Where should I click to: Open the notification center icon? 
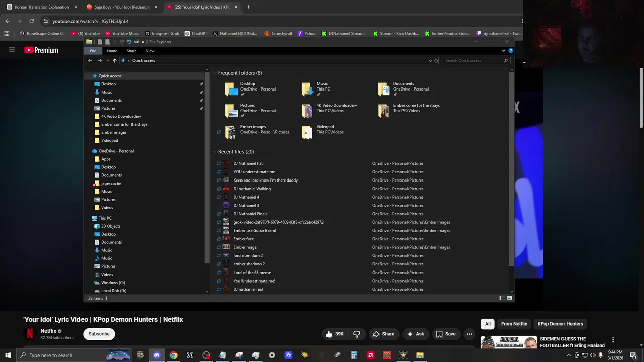633,355
